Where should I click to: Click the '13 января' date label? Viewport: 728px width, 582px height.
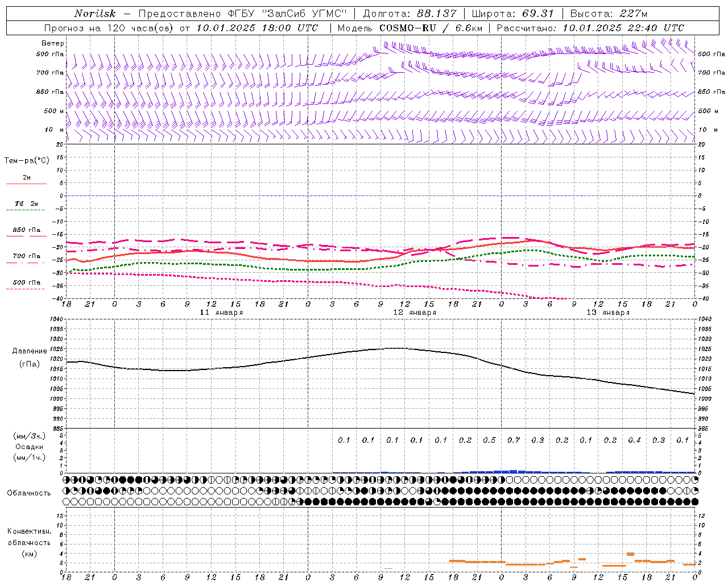[608, 313]
